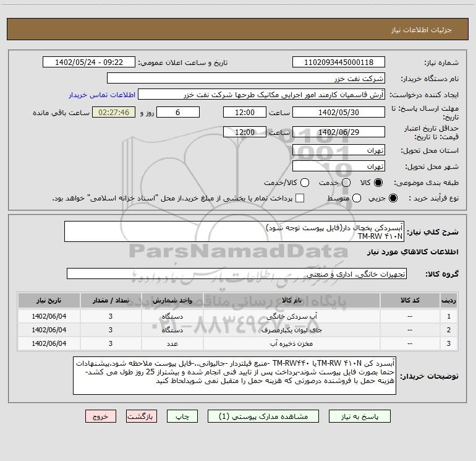Click the مخزن ذخیره آب item cell
The height and width of the screenshot is (461, 476).
[x=291, y=343]
